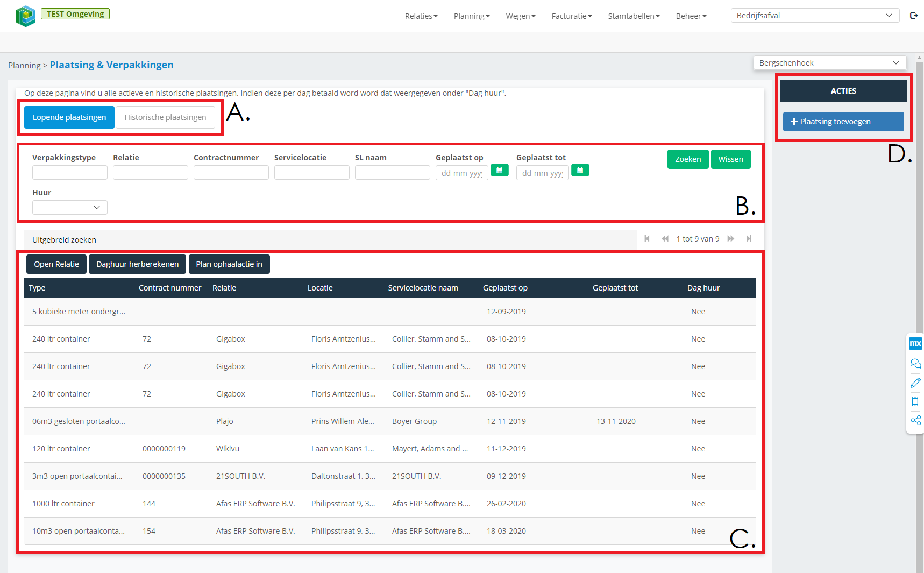Click the Mendix mx sidebar icon

pos(915,343)
